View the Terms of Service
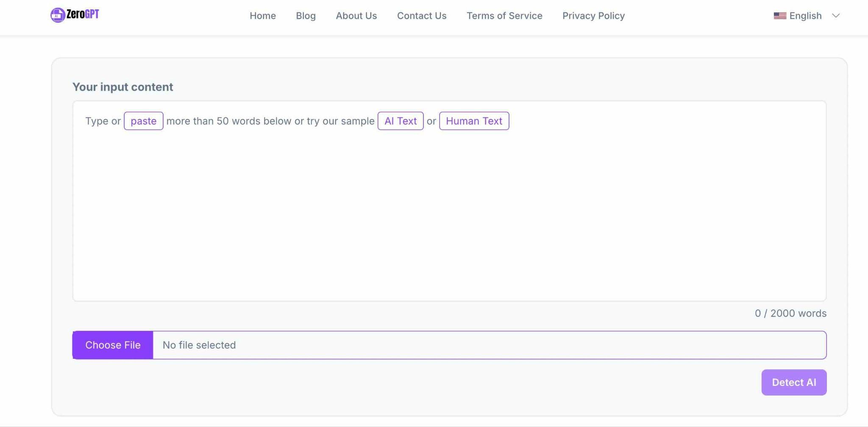Viewport: 868px width, 427px height. pos(504,16)
